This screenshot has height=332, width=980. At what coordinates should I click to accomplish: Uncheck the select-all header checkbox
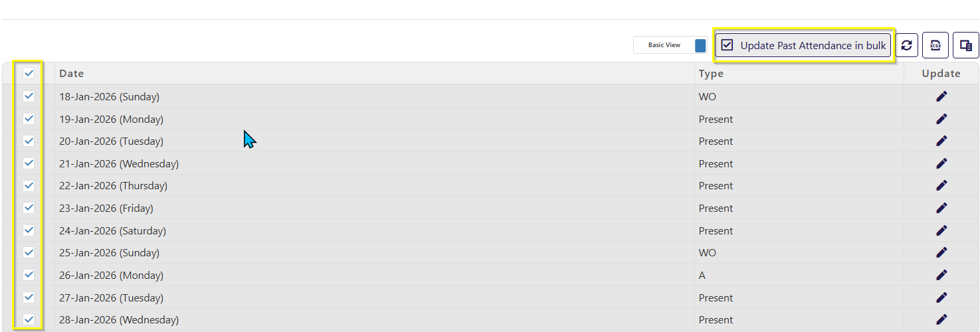pos(29,74)
